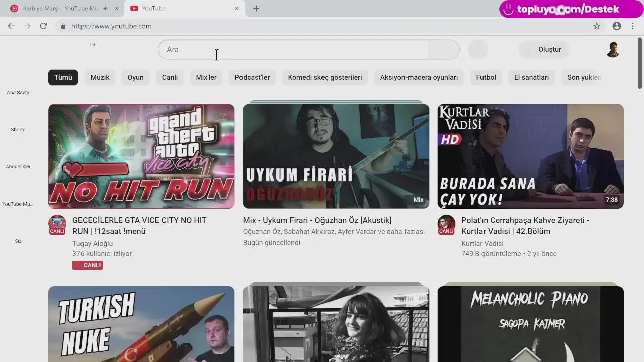Select the Tümü filter chip
The height and width of the screenshot is (362, 644).
63,77
